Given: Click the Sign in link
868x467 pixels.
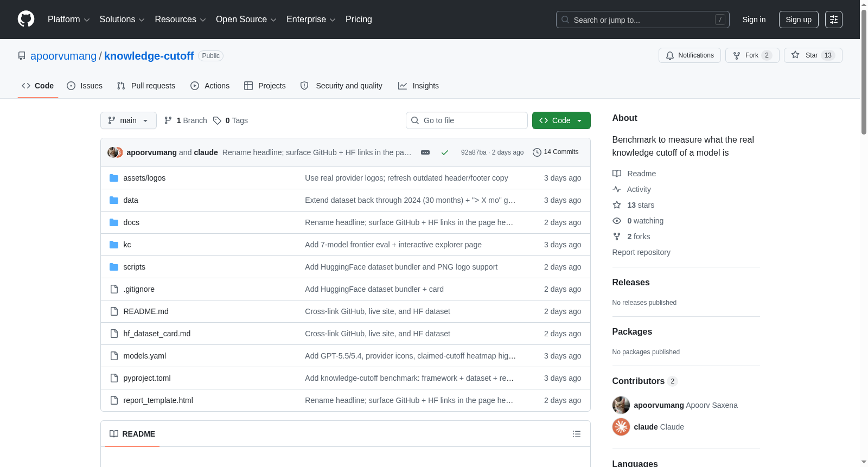Looking at the screenshot, I should 754,20.
